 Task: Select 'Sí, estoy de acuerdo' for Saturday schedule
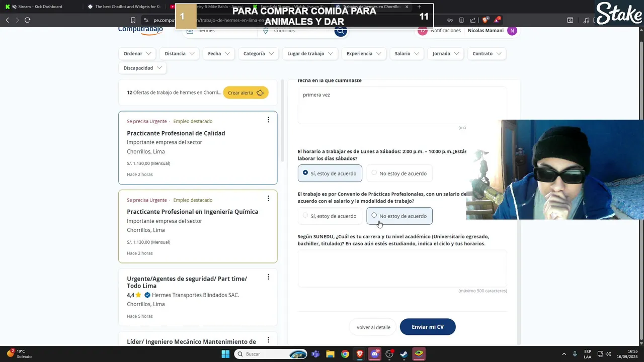pos(330,173)
